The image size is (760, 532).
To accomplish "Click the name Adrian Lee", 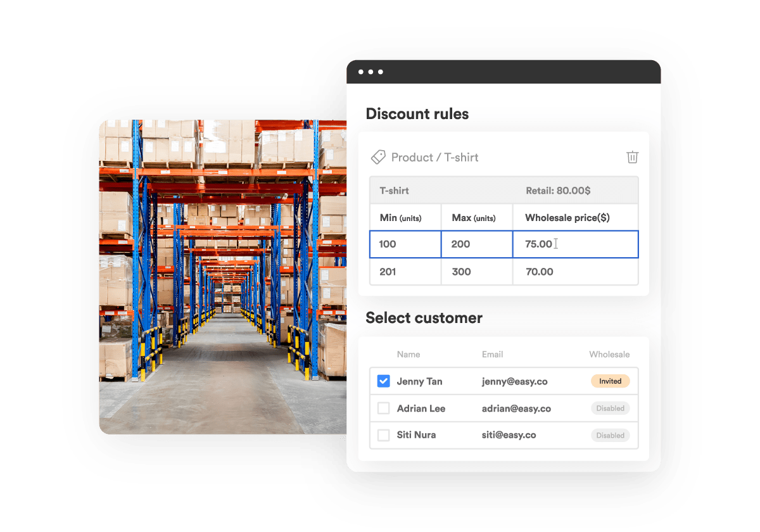I will (421, 408).
